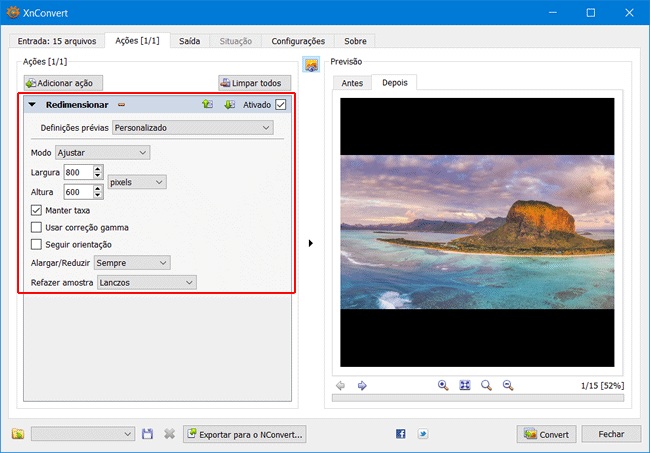Open the Facebook link icon
Viewport: 650px width, 453px height.
[x=401, y=434]
